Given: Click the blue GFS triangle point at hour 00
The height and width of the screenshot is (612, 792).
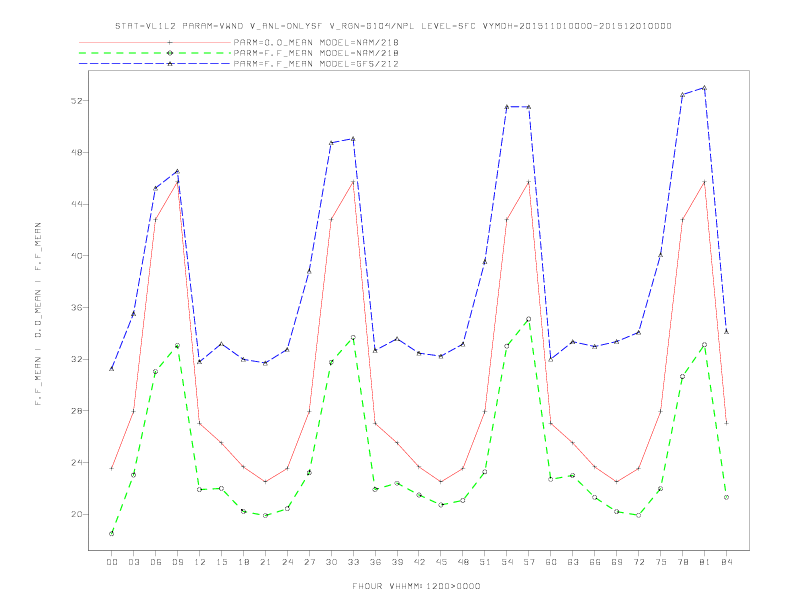Looking at the screenshot, I should [112, 369].
